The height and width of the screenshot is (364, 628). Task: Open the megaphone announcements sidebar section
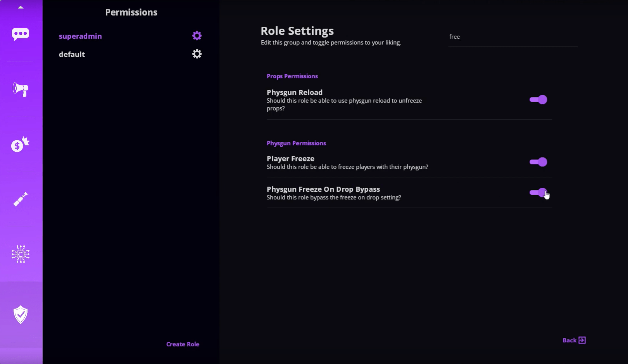(21, 89)
